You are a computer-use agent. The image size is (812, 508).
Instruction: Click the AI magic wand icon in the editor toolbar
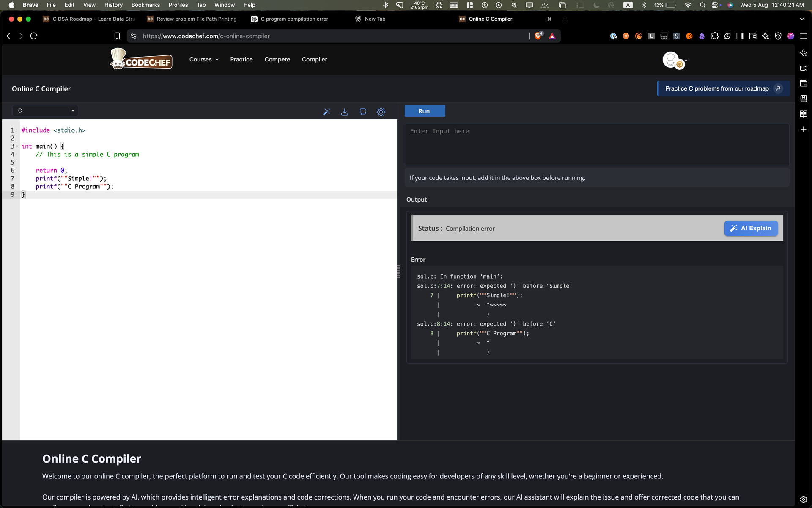click(326, 112)
